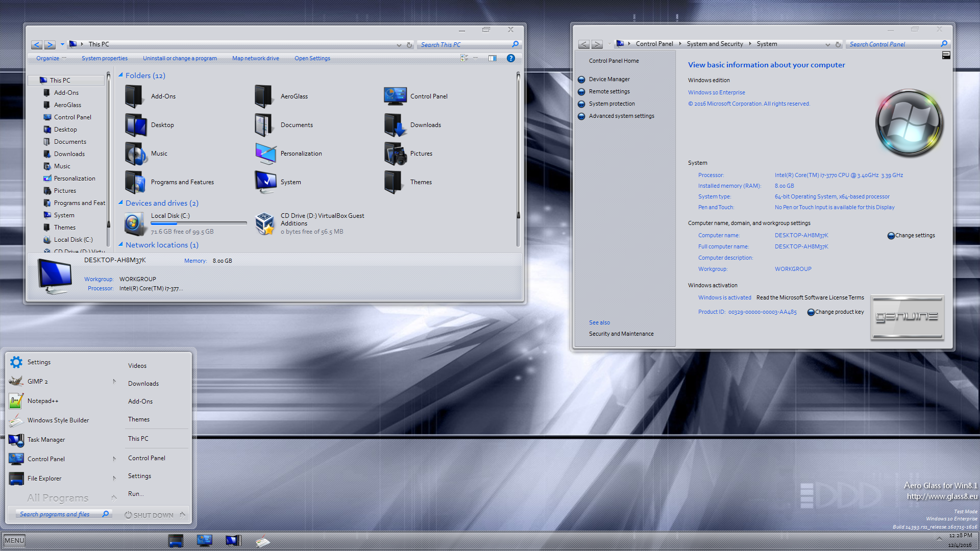Open the Themes folder icon

point(394,182)
